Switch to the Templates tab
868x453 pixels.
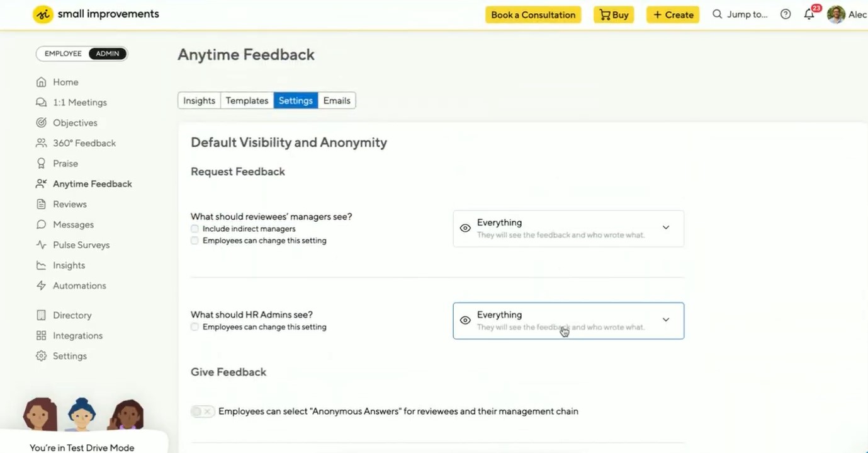(x=247, y=100)
